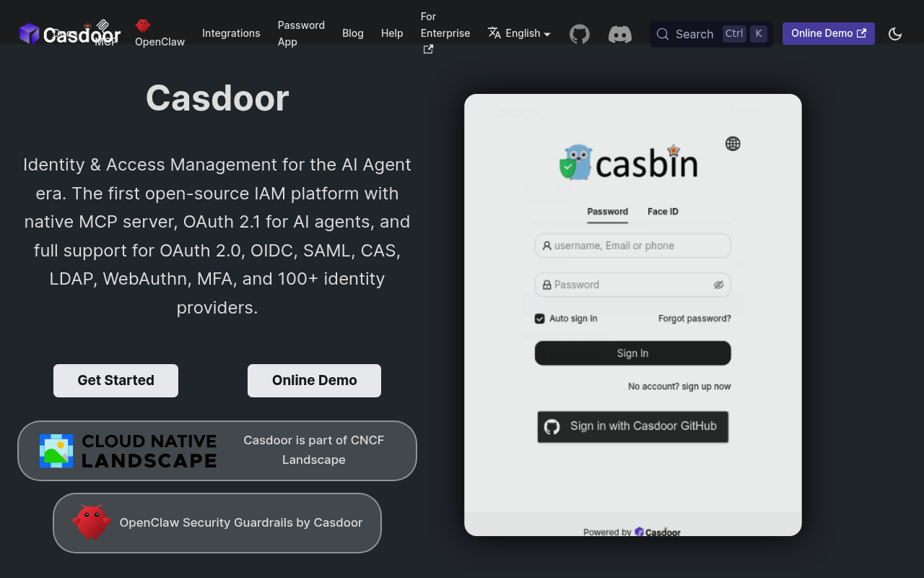Open the Integrations menu item
The image size is (924, 578).
pos(231,33)
